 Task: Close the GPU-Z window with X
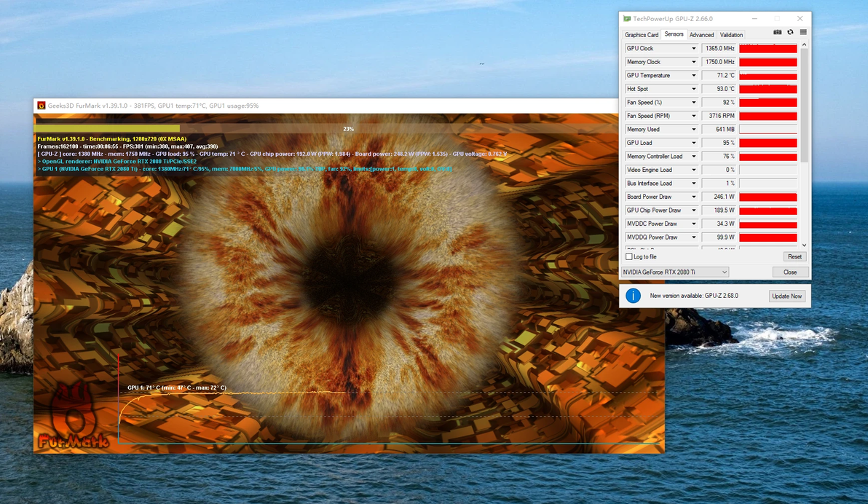[800, 19]
